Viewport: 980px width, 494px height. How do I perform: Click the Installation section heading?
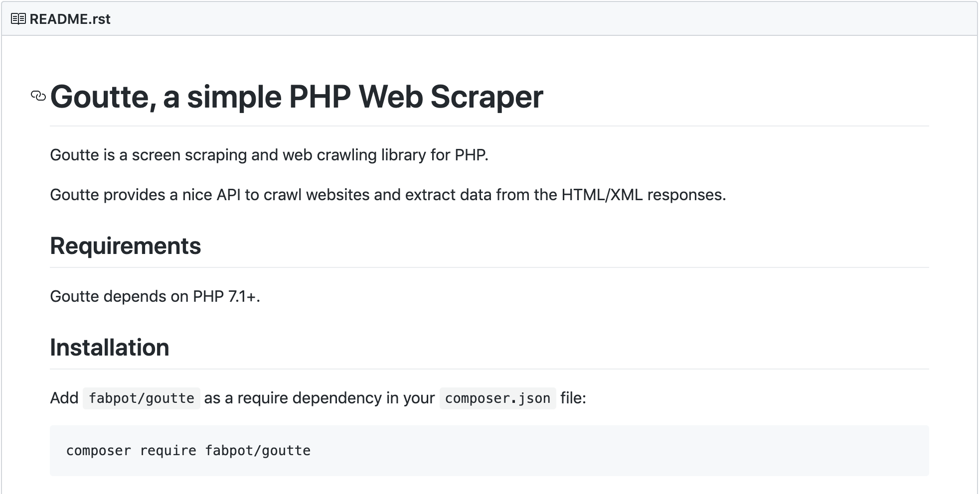(x=109, y=348)
